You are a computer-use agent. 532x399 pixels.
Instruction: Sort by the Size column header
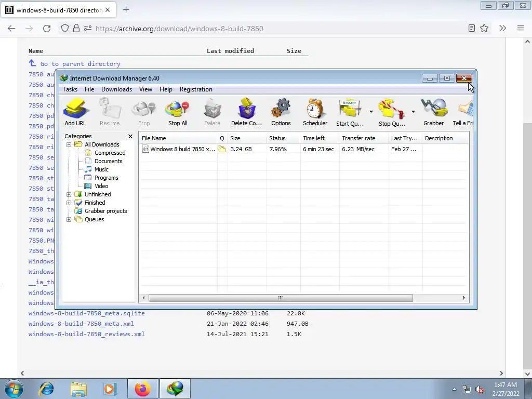pyautogui.click(x=247, y=138)
